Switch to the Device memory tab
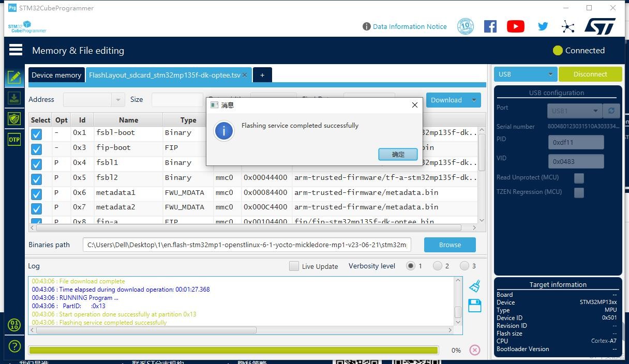 point(56,75)
